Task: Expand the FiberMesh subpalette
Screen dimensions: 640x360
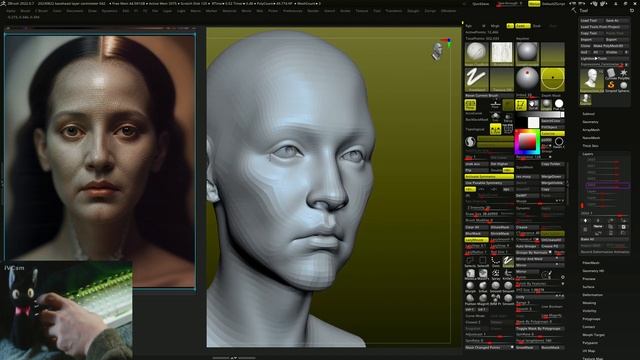Action: point(591,263)
